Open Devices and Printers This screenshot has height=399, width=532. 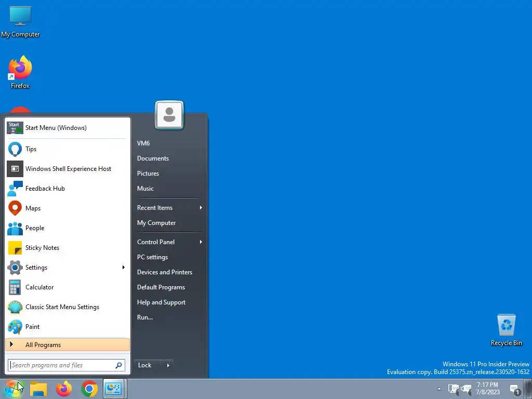165,272
